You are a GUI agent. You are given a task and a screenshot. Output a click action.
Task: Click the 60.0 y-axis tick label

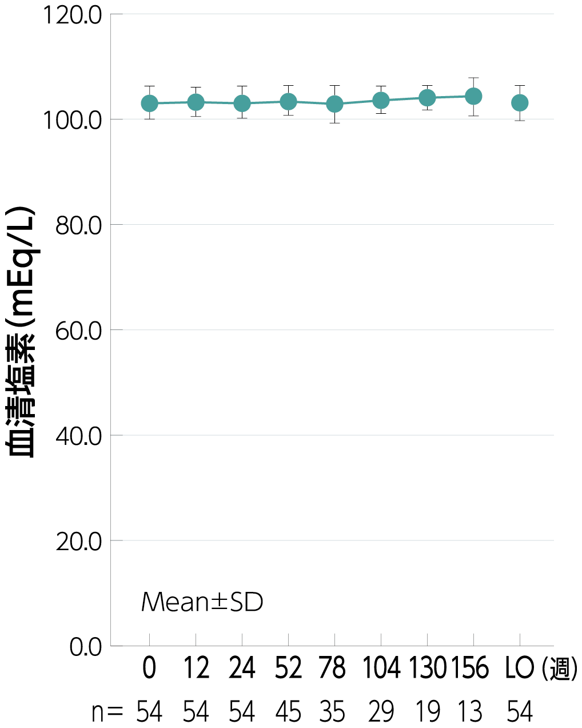tap(79, 331)
